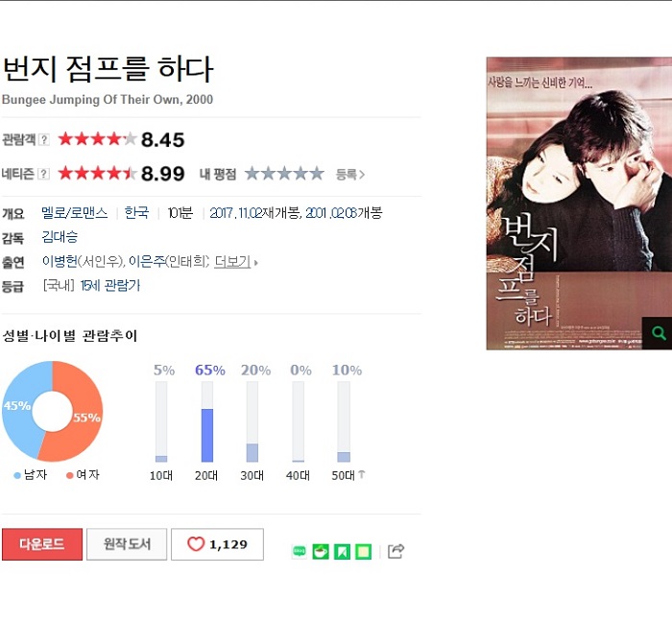Click the help icon next to 관람객
672x623 pixels.
tap(44, 140)
